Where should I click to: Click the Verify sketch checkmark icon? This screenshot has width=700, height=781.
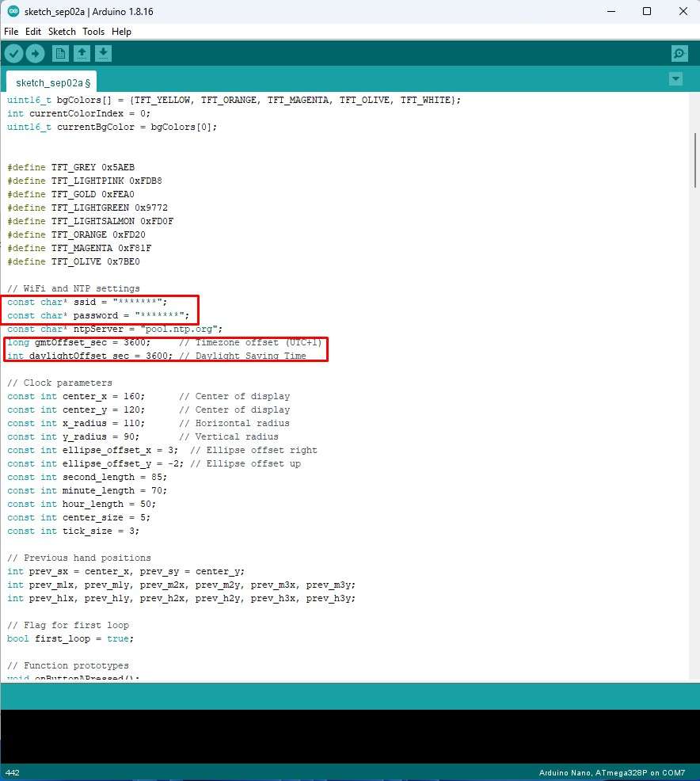pos(14,53)
